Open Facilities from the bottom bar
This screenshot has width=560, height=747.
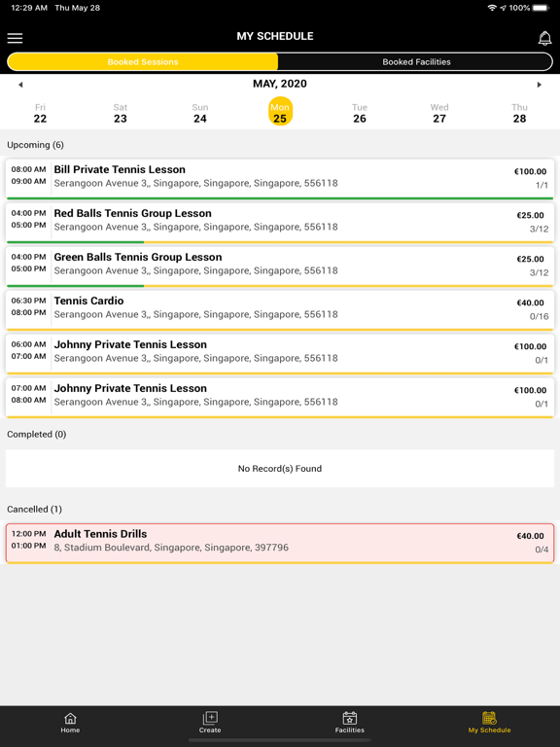(350, 723)
